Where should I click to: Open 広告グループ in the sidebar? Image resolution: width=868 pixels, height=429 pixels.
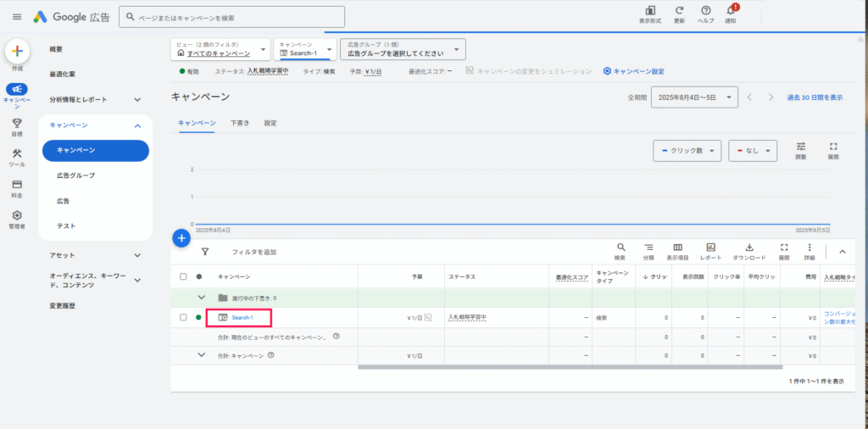click(x=75, y=175)
